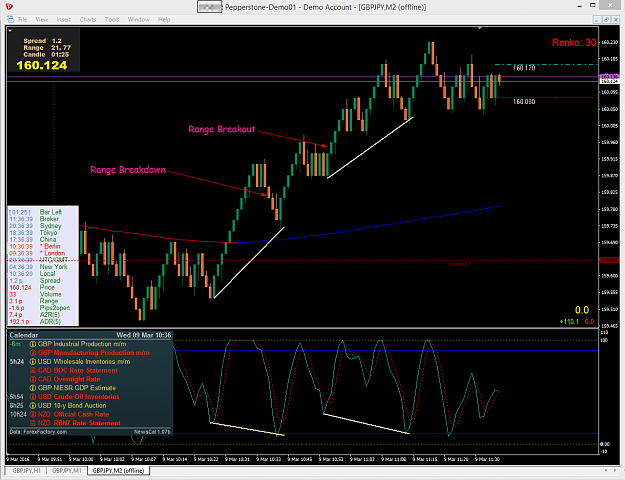This screenshot has width=625, height=480.
Task: Click NZD Official Cash Rate event
Action: 73,414
